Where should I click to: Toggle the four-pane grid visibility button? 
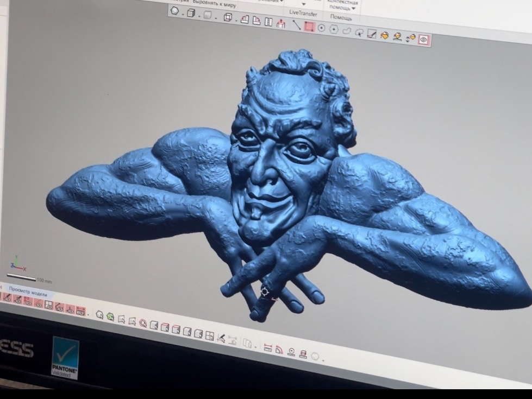49,306
